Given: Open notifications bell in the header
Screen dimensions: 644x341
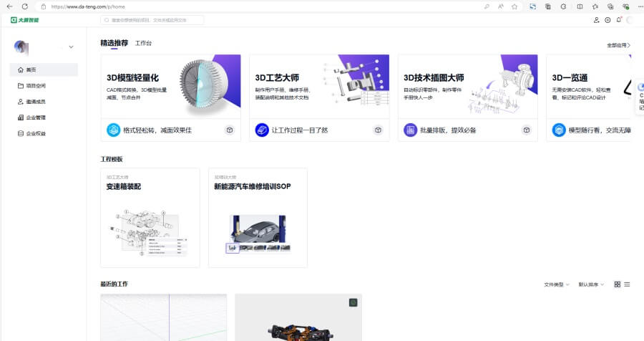Looking at the screenshot, I should coord(618,20).
